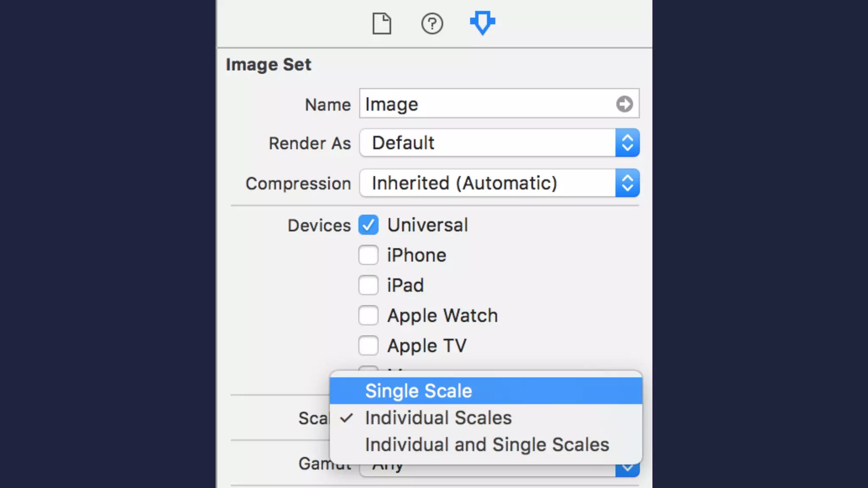
Task: Pick Individual and Single Scales option
Action: point(487,445)
